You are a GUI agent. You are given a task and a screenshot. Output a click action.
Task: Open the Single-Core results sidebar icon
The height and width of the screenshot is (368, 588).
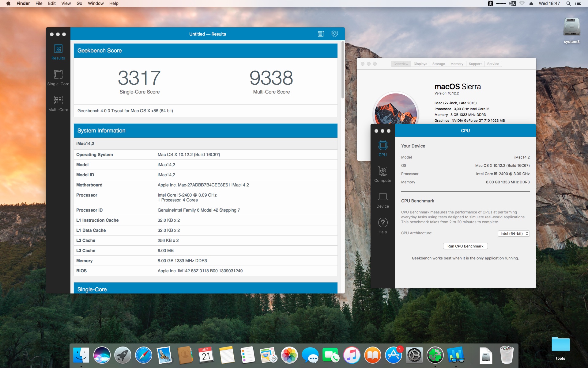coord(58,75)
